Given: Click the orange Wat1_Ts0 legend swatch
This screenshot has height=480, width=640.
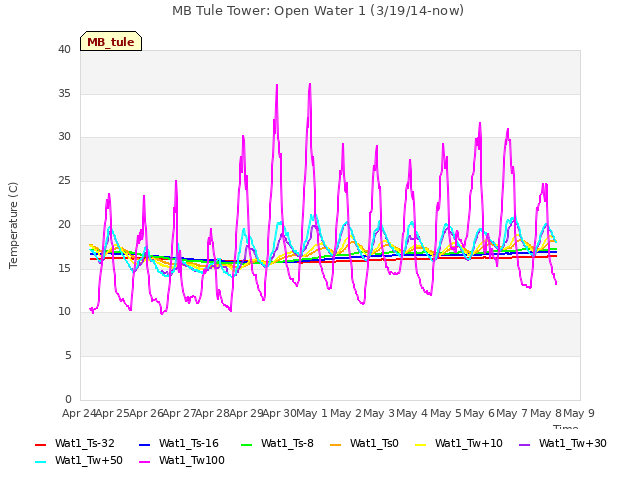Looking at the screenshot, I should pos(336,444).
